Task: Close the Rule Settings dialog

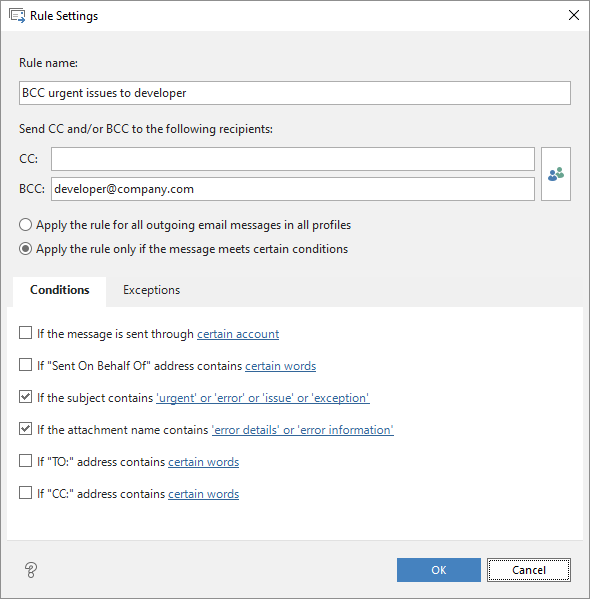Action: pos(574,15)
